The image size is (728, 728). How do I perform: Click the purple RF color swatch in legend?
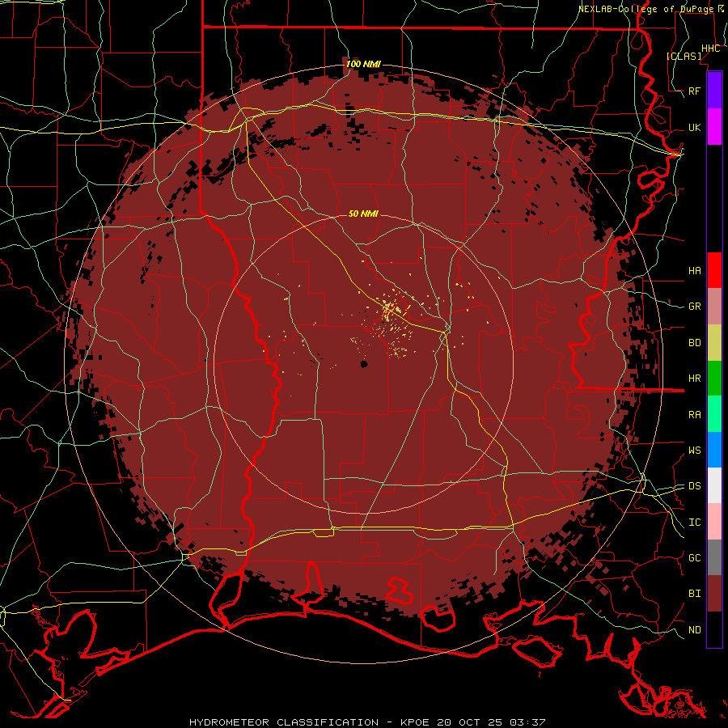point(714,91)
